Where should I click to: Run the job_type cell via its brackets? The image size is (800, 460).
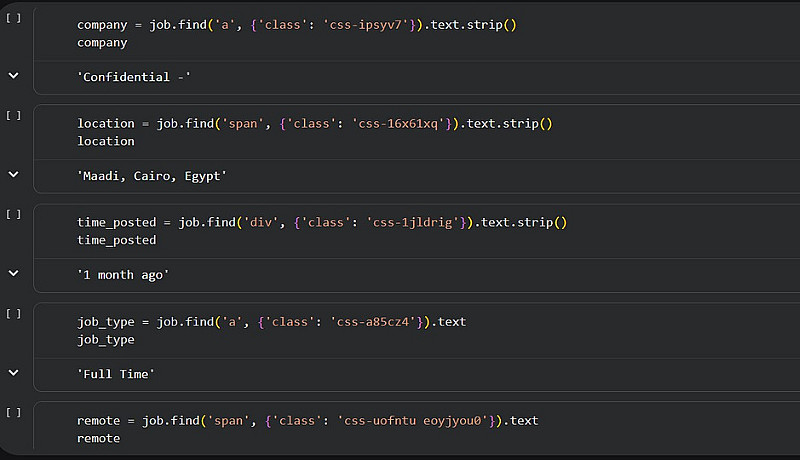[x=13, y=314]
